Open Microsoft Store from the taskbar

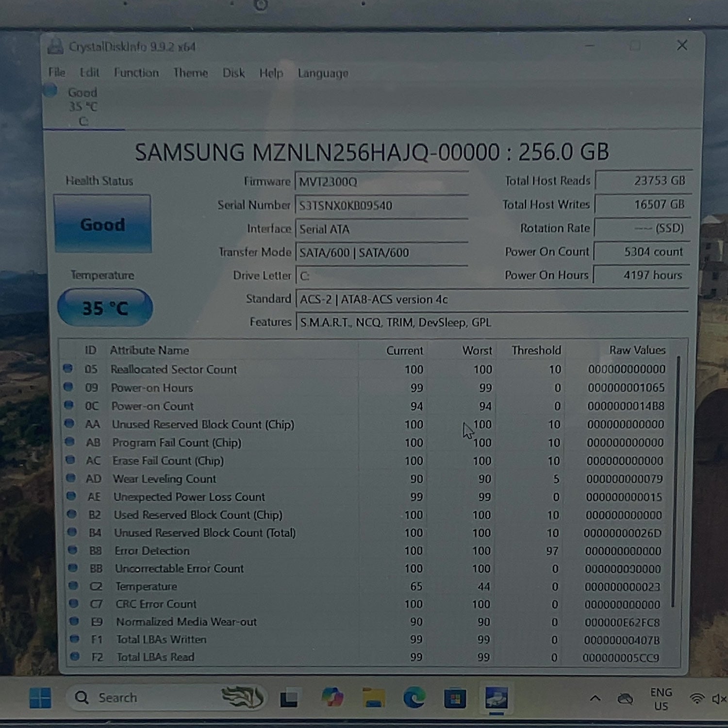click(455, 699)
